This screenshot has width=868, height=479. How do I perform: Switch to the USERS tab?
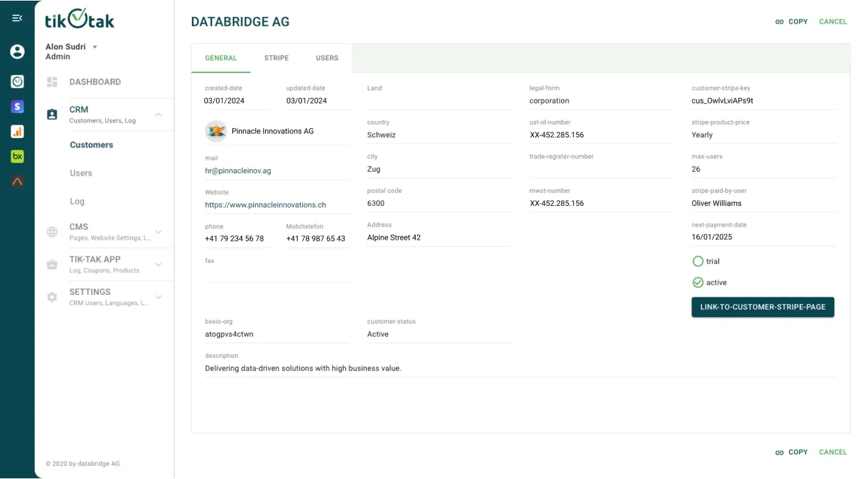327,58
